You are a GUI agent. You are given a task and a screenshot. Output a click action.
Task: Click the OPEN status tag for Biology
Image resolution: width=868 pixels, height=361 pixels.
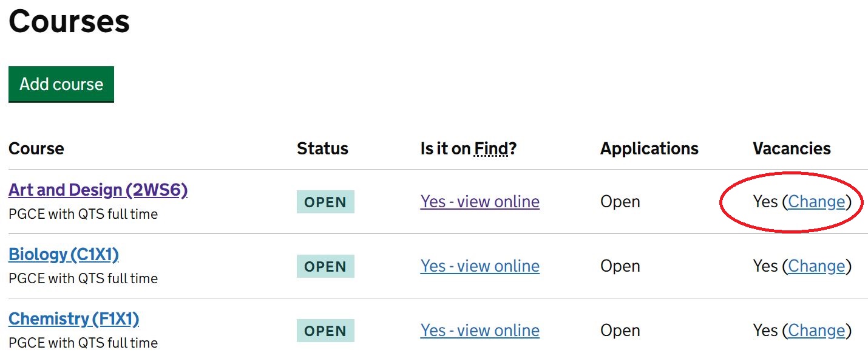(x=325, y=266)
